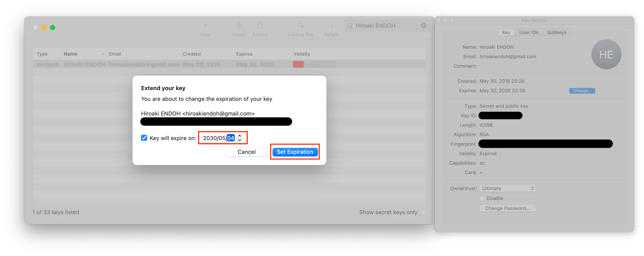Click the Lookup Key icon
644x256 pixels.
click(300, 25)
